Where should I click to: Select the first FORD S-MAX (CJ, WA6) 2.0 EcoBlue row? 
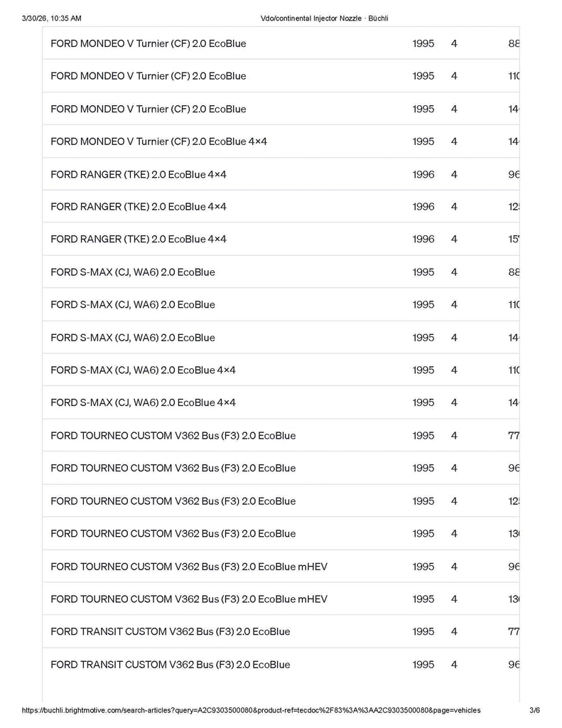point(281,272)
